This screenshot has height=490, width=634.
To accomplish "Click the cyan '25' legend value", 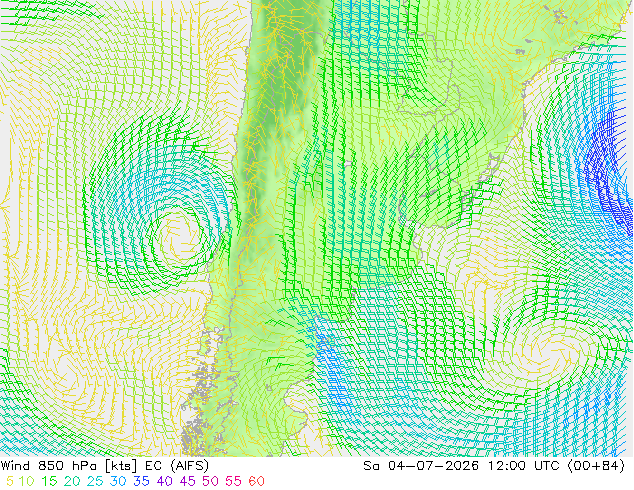I will pyautogui.click(x=95, y=481).
